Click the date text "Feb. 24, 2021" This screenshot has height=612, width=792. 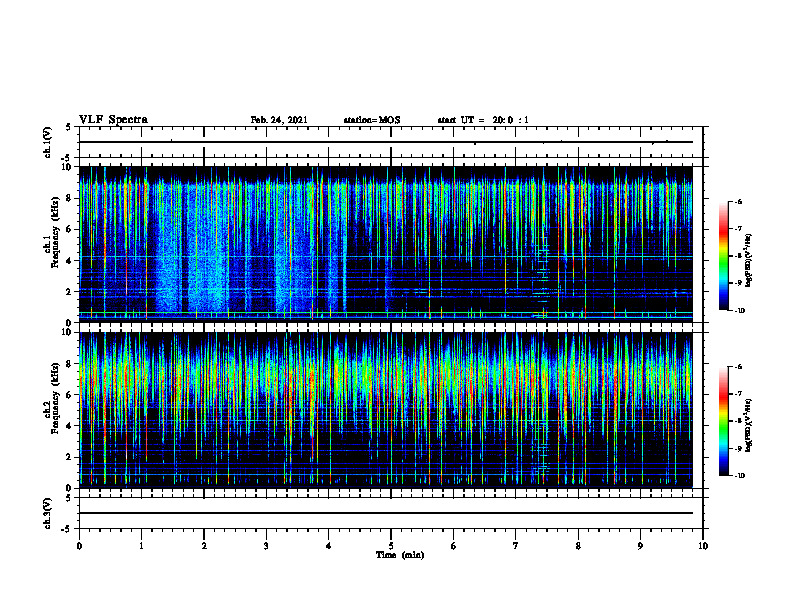(279, 120)
